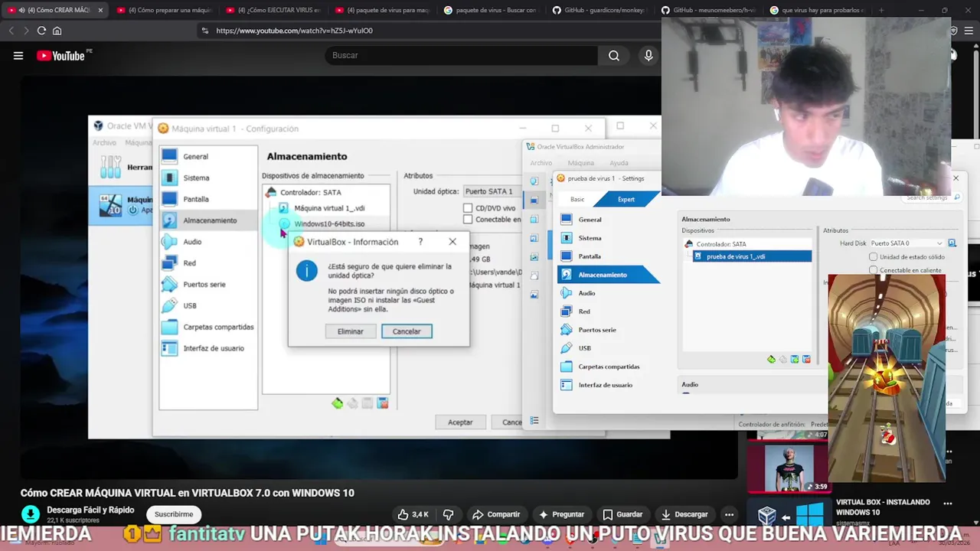Click Suscribirme button
Image resolution: width=980 pixels, height=551 pixels.
click(174, 514)
